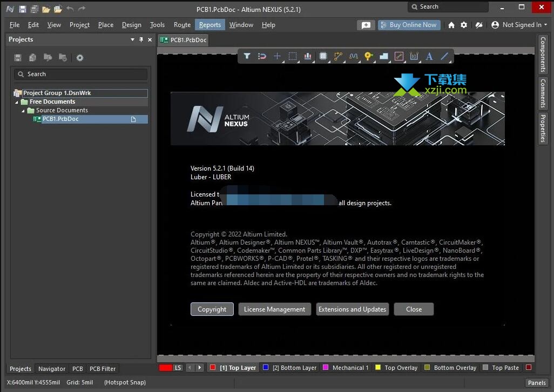This screenshot has width=554, height=392.
Task: Click the Close button in About page
Action: [414, 309]
